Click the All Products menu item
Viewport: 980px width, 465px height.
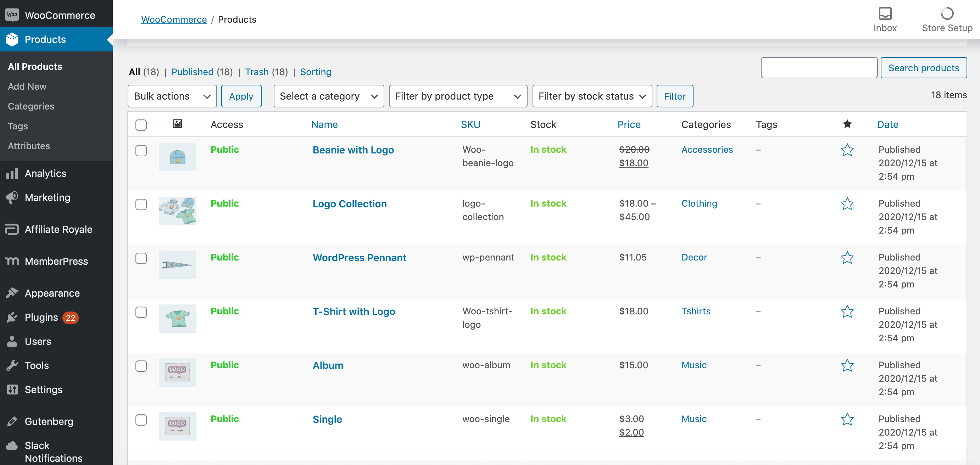[x=35, y=66]
